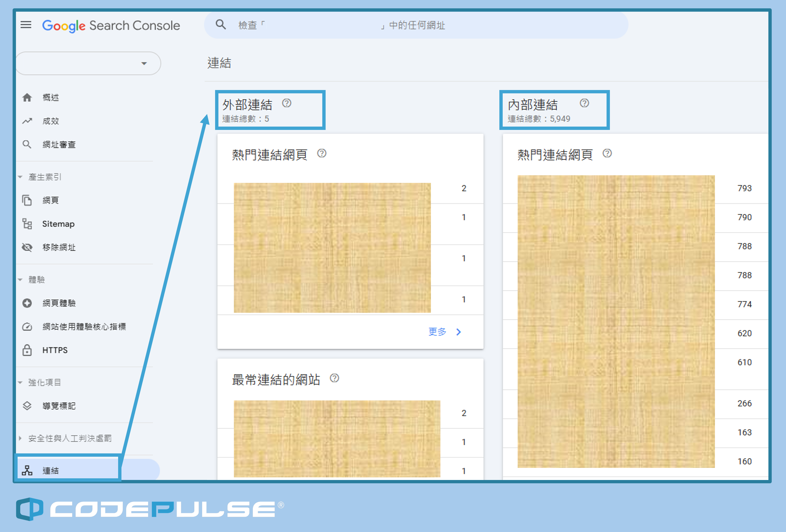786x532 pixels.
Task: Click the Sitemap tree icon
Action: (x=27, y=224)
